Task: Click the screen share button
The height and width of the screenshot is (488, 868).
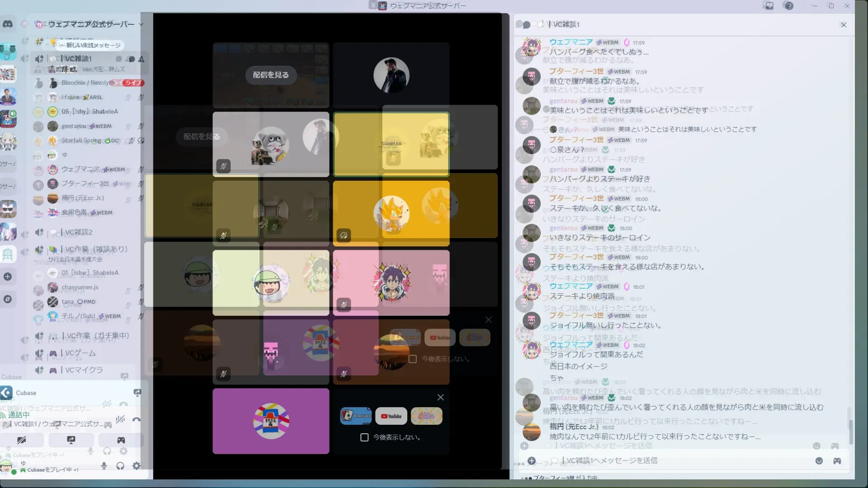Action: (x=71, y=440)
